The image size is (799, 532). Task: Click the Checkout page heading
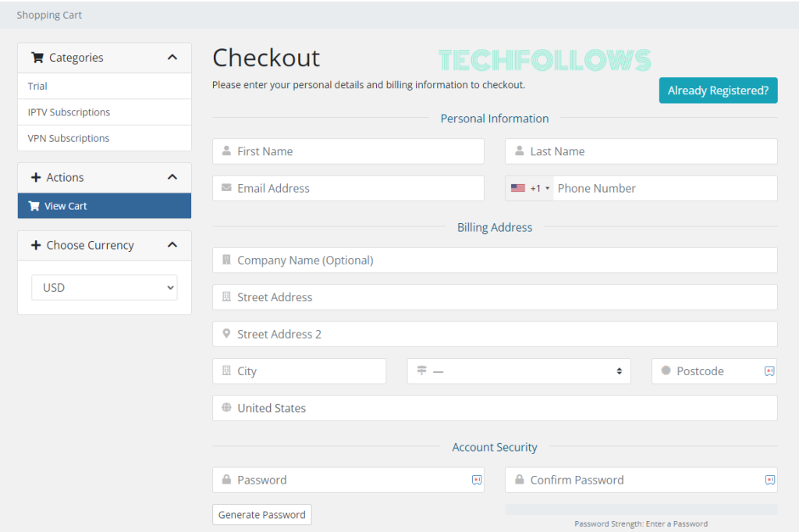(266, 58)
